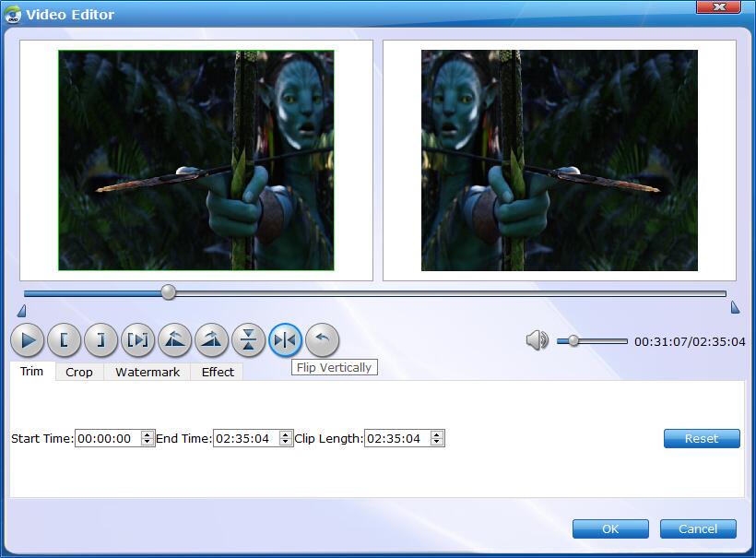Click the playback seek slider knob
Viewport: 756px width, 558px height.
coord(169,292)
